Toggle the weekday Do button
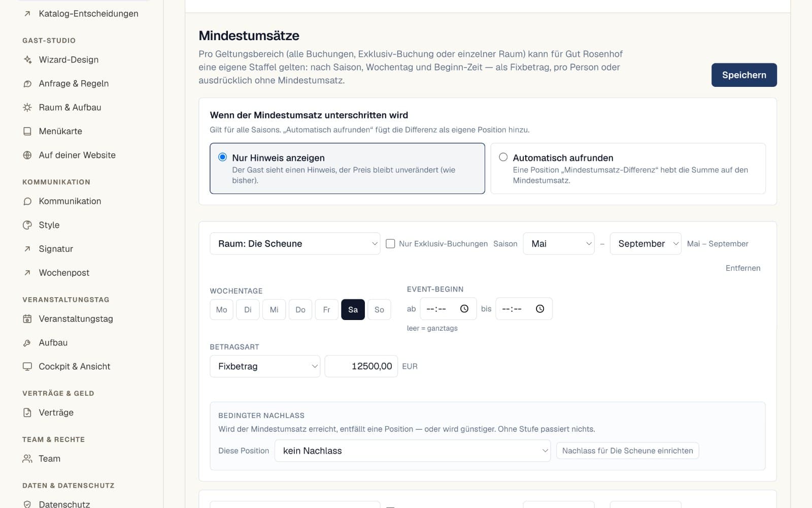812x508 pixels. (300, 309)
